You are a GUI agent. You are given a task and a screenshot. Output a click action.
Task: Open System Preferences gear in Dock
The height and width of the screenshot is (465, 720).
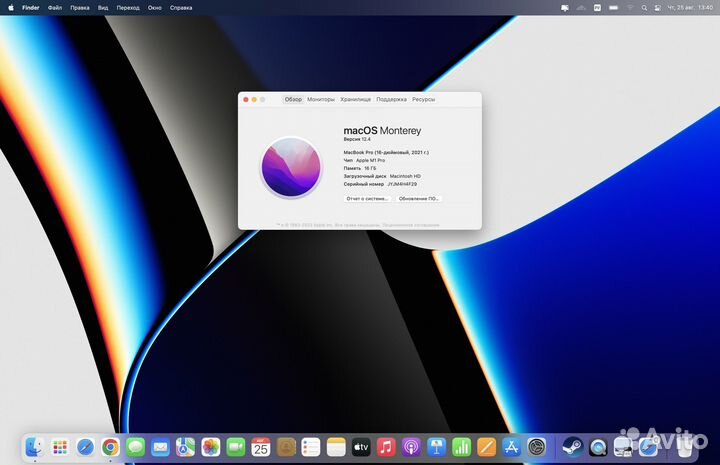[x=536, y=447]
